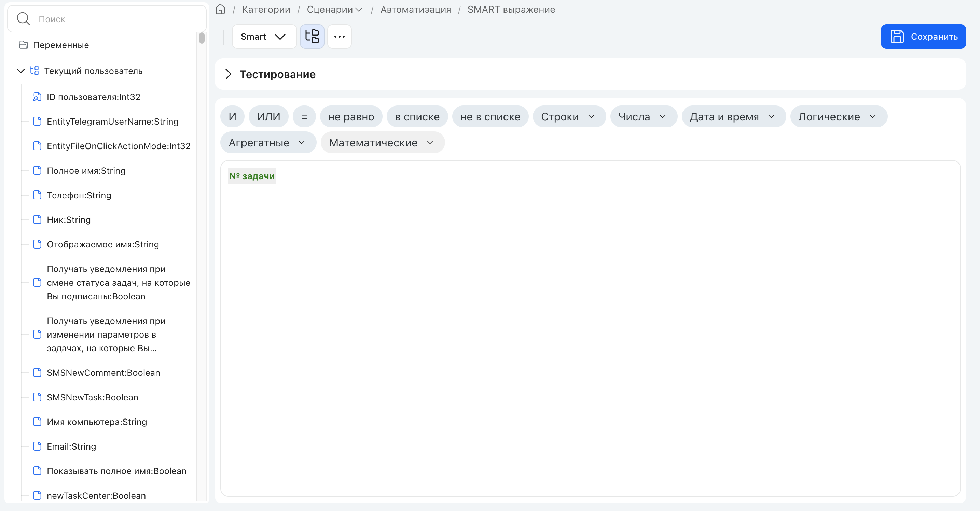Insert the не равно operator
Image resolution: width=980 pixels, height=511 pixels.
(351, 117)
